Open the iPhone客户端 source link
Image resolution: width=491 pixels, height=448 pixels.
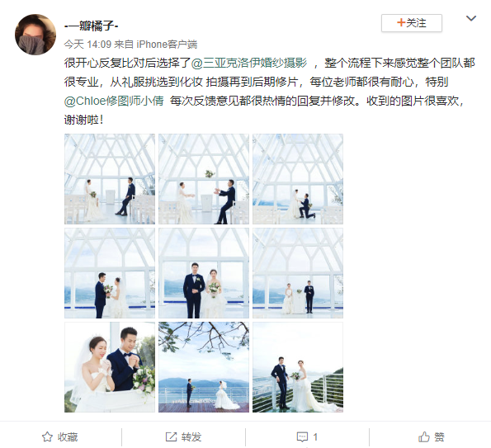point(167,45)
